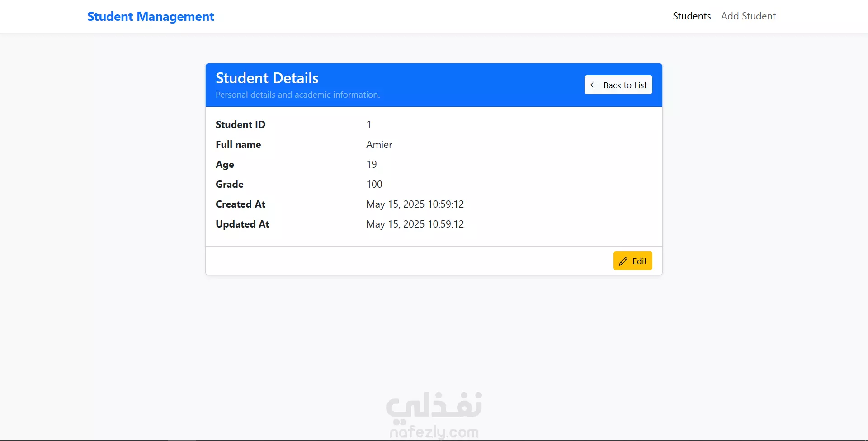Click the Created At timestamp value
868x441 pixels.
pyautogui.click(x=415, y=204)
